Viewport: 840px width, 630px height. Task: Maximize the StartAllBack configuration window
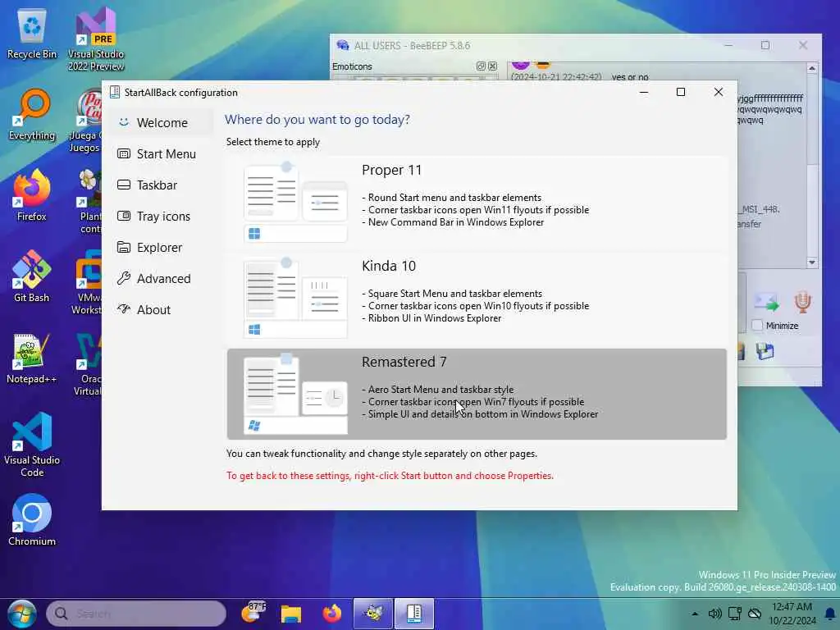[x=681, y=92]
